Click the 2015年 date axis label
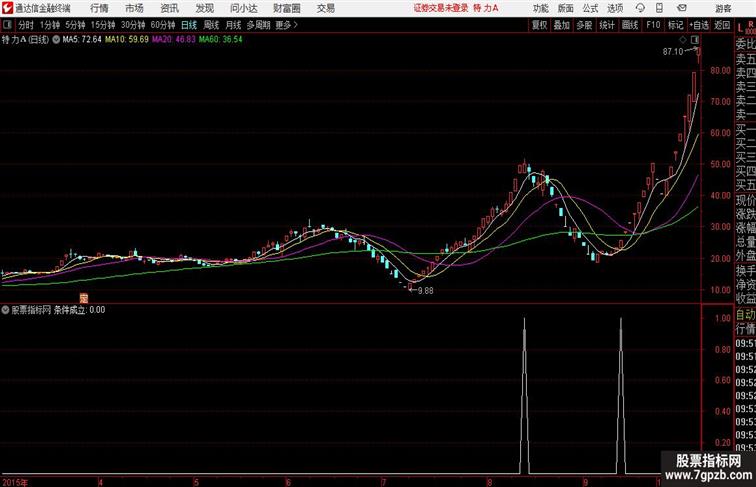The width and height of the screenshot is (756, 487). coord(15,482)
